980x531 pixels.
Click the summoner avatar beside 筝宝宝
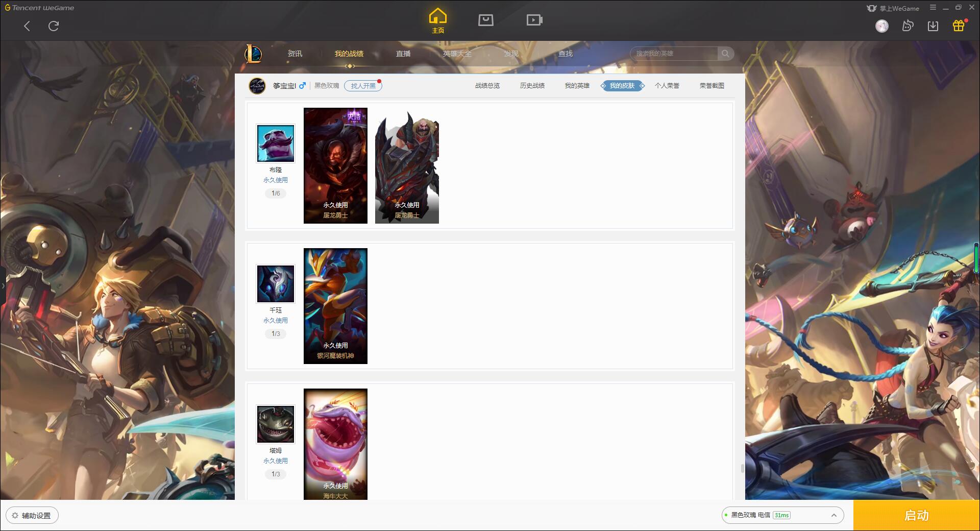click(257, 86)
